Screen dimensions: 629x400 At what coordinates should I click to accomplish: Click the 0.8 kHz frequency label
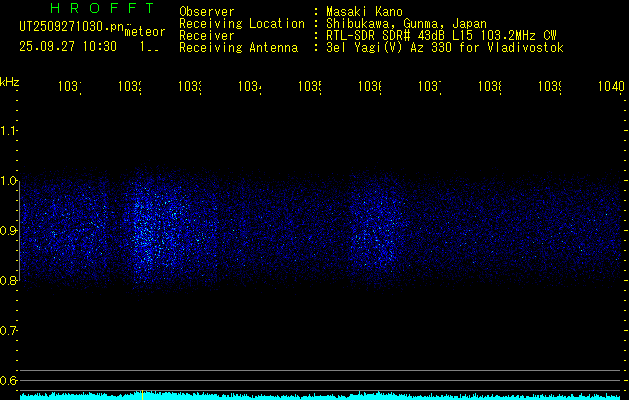coord(8,280)
